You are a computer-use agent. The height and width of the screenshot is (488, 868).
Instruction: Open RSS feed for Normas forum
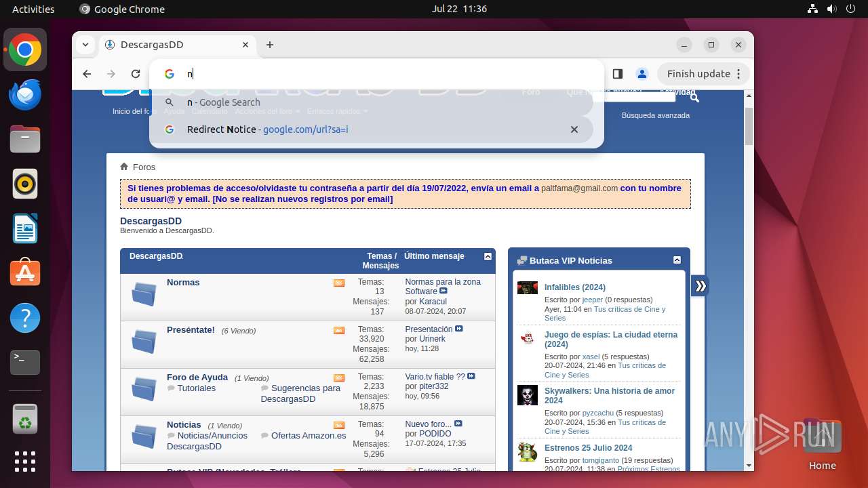pos(339,283)
